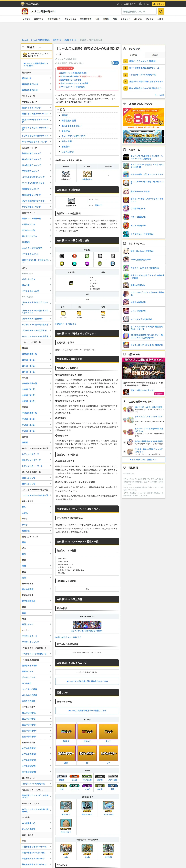The width and height of the screenshot is (186, 868).
Task: Click もっとみる under ranking list
Action: coord(159,95)
